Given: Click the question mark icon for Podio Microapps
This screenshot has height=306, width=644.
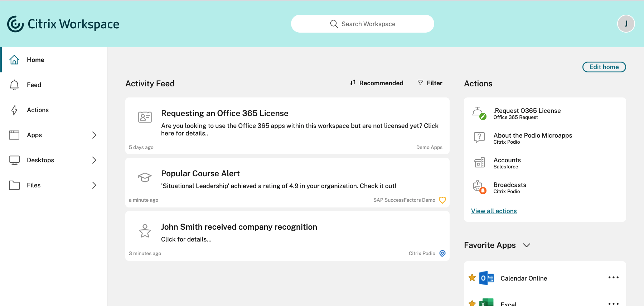Looking at the screenshot, I should point(479,138).
